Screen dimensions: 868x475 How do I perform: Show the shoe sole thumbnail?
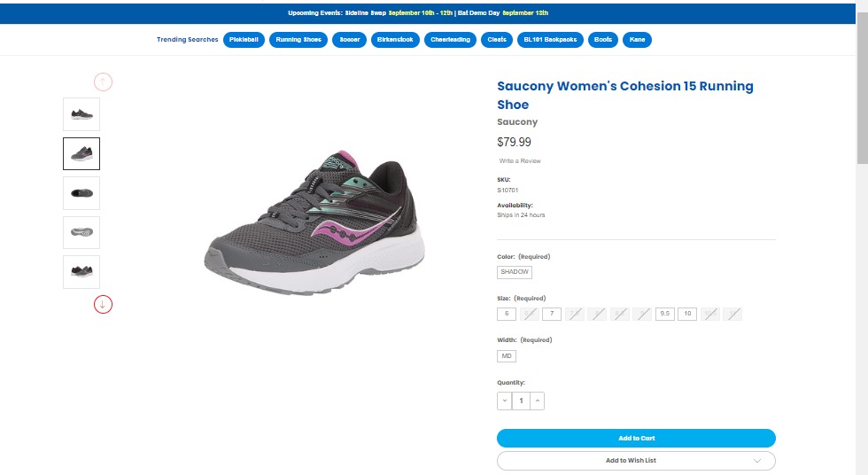coord(81,232)
